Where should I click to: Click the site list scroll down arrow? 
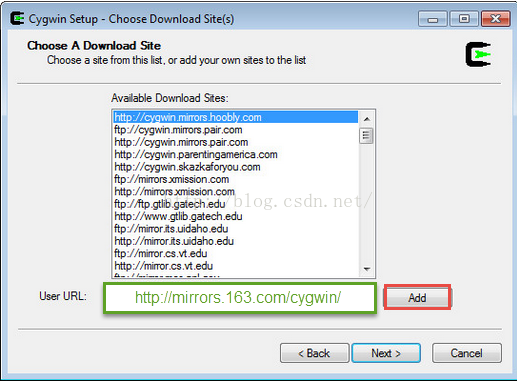tap(367, 269)
